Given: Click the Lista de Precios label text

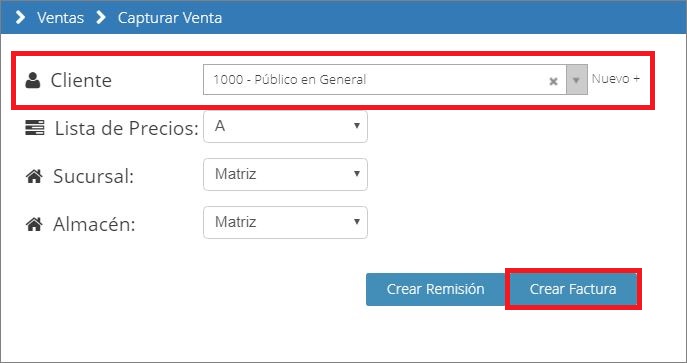Looking at the screenshot, I should (x=127, y=129).
